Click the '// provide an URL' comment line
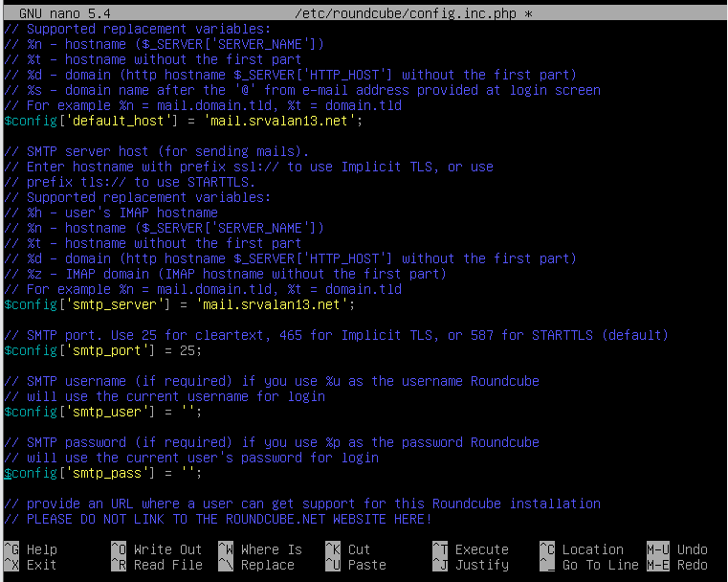This screenshot has width=728, height=582. [302, 504]
